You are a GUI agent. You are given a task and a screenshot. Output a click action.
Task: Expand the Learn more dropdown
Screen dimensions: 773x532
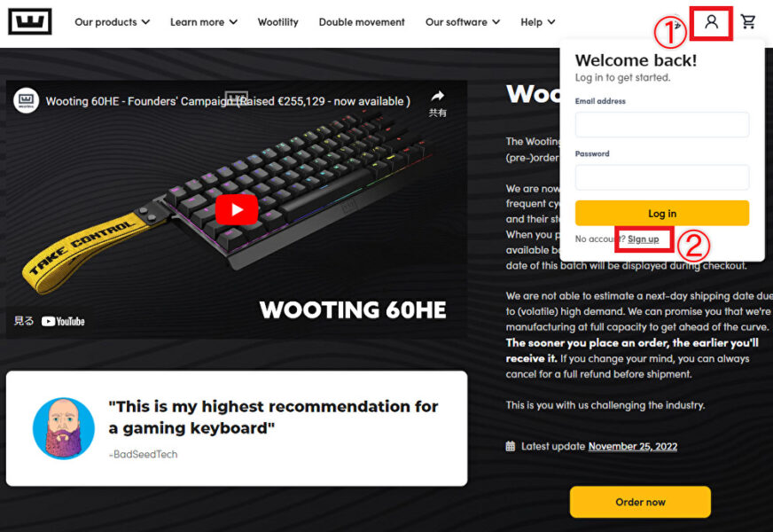coord(204,22)
